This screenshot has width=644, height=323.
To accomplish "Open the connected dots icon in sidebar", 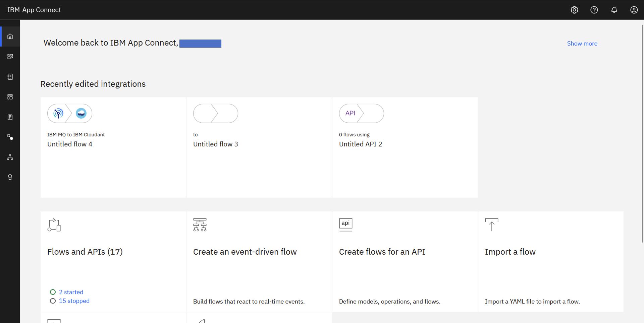I will tap(10, 137).
